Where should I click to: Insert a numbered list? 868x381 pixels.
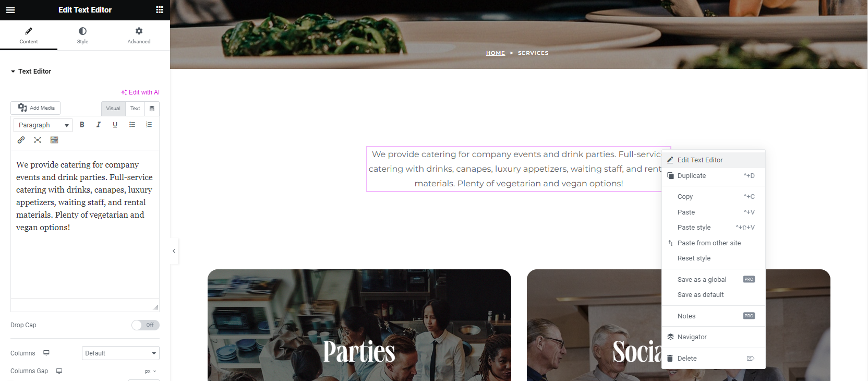pyautogui.click(x=149, y=125)
